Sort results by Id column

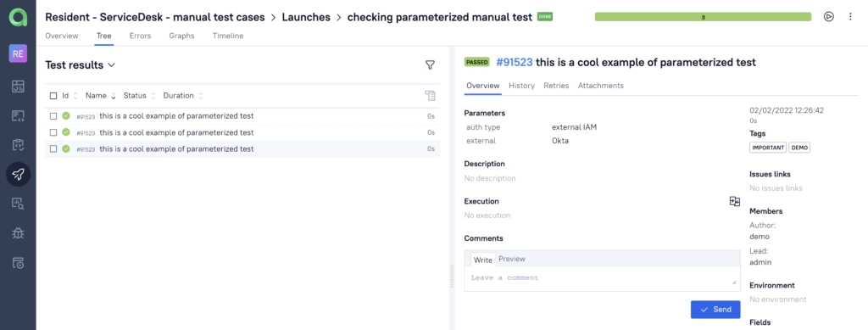(x=70, y=96)
